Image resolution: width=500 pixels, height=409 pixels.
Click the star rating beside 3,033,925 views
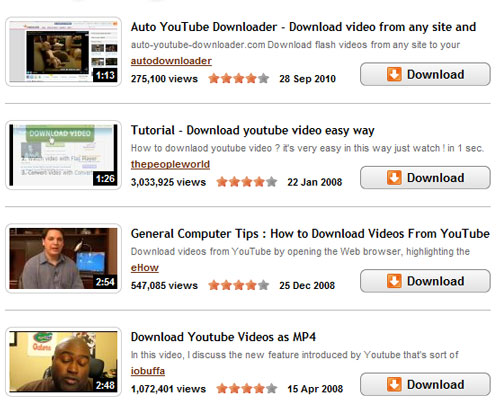pyautogui.click(x=247, y=182)
